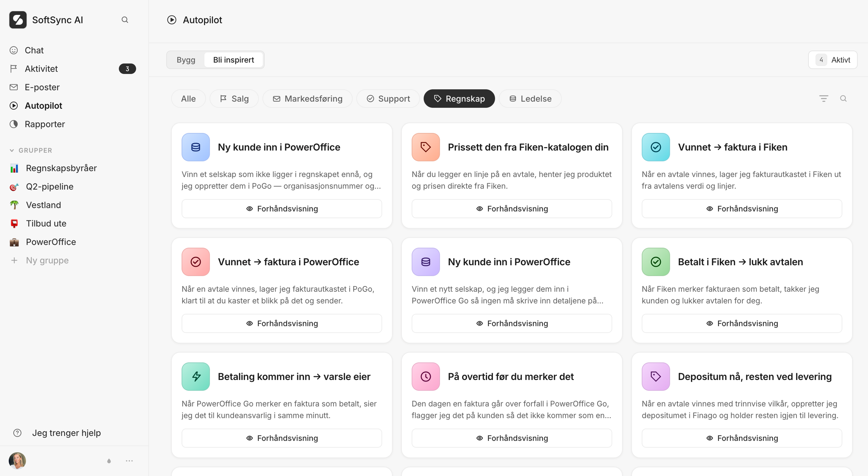Filter by Salg category

234,99
